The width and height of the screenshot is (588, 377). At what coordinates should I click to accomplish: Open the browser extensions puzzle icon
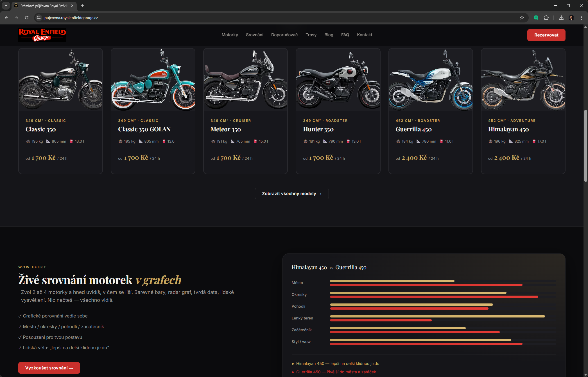[546, 18]
